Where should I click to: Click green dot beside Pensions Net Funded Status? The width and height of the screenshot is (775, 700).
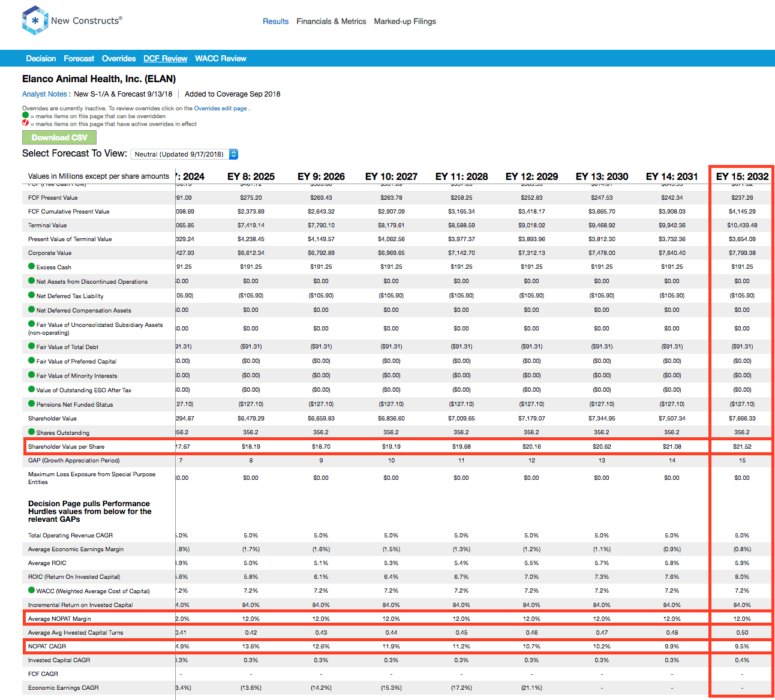point(32,404)
